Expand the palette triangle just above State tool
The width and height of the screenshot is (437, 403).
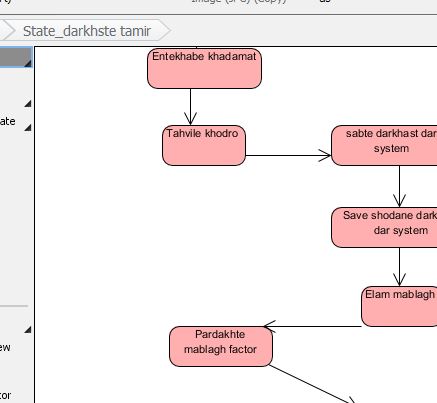tap(28, 104)
